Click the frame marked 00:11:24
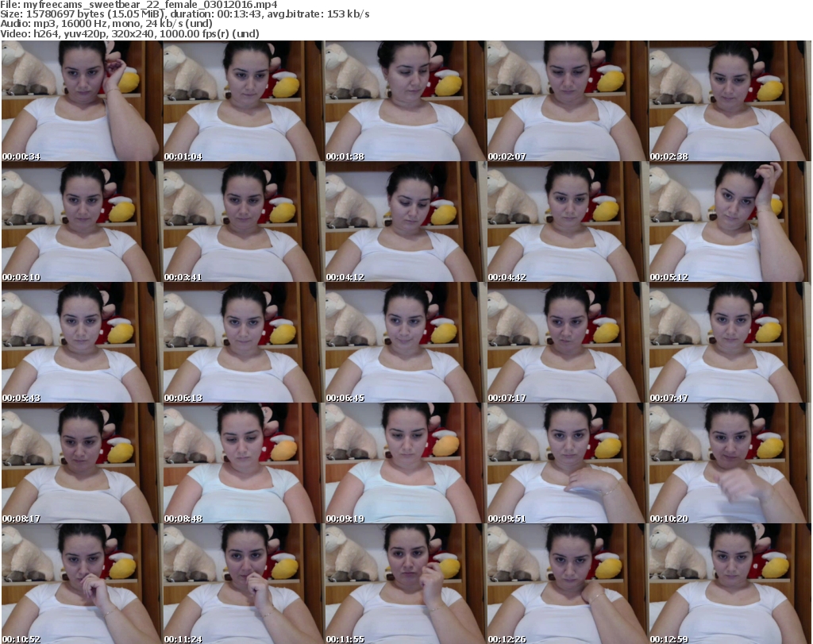813x644 pixels. click(x=243, y=584)
